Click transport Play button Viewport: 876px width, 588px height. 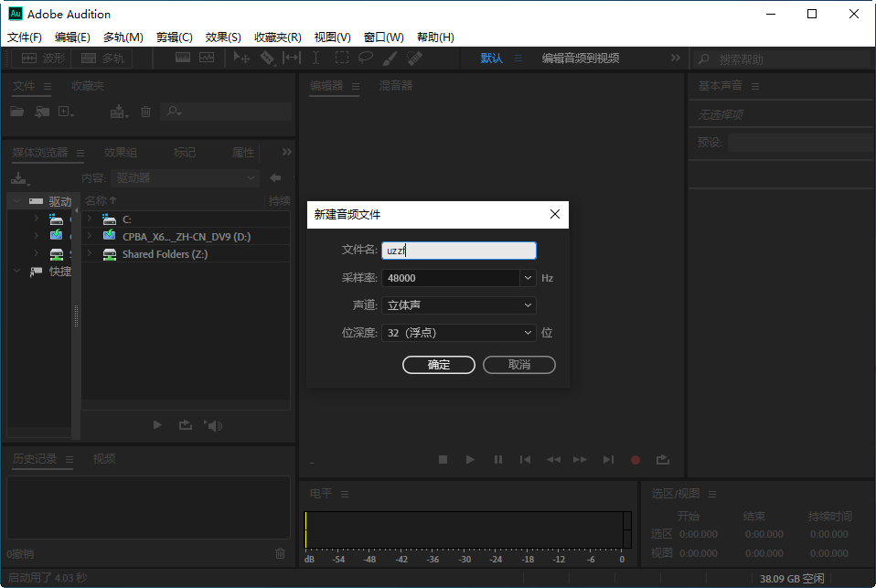coord(470,459)
